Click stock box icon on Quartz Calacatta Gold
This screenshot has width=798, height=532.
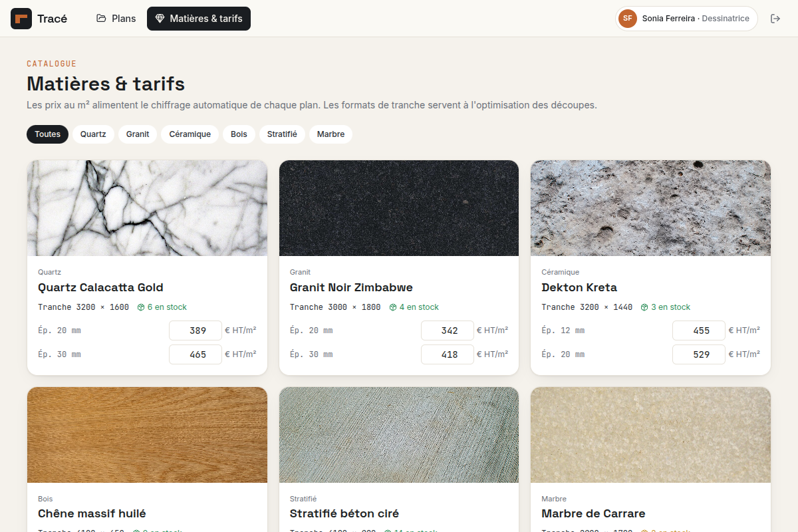click(141, 307)
